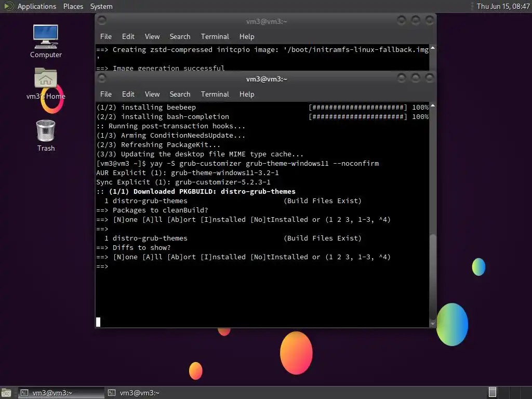
Task: Click 'AUR Explicit (1): grub-theme-windows11' line
Action: (x=187, y=172)
